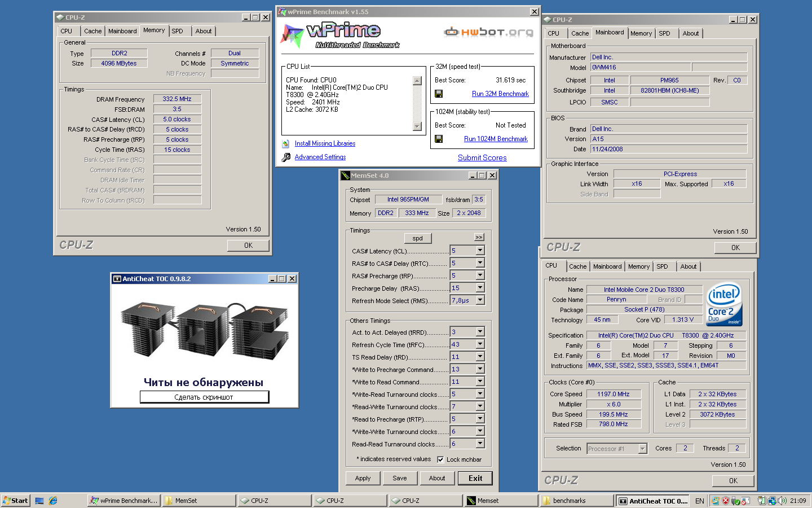
Task: Click the DRAM Frequency value field
Action: click(177, 99)
